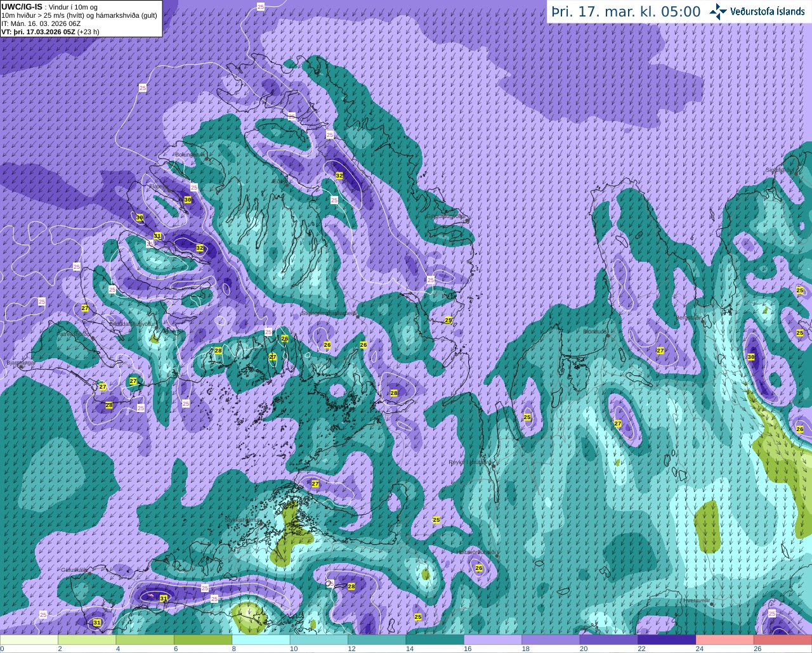Click gust value 25 below Gjögurflugvöllur
Viewport: 812px width, 653px height.
click(x=449, y=321)
